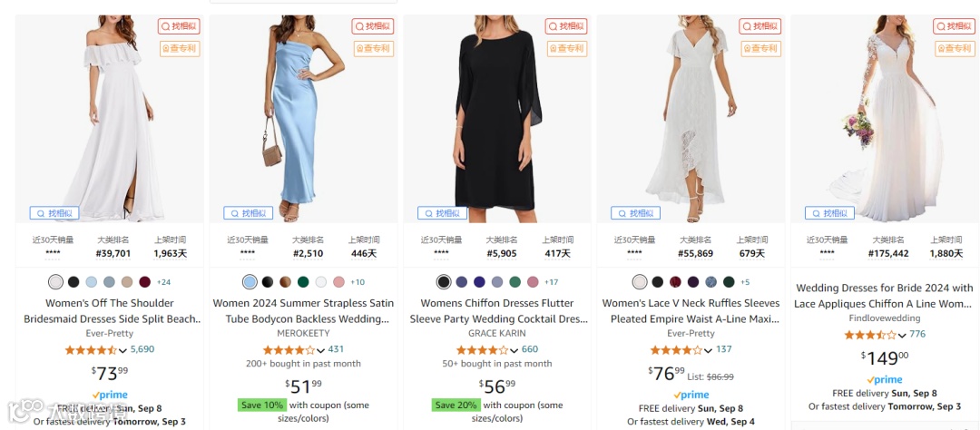The height and width of the screenshot is (430, 980).
Task: Open 5,690 reviews for the bridesmaid dress
Action: [142, 349]
